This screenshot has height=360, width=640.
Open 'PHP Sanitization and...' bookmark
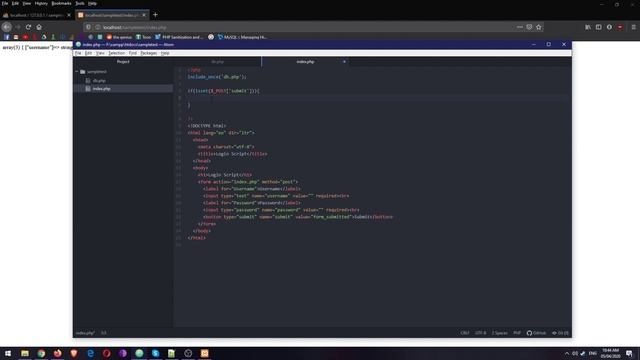click(179, 37)
